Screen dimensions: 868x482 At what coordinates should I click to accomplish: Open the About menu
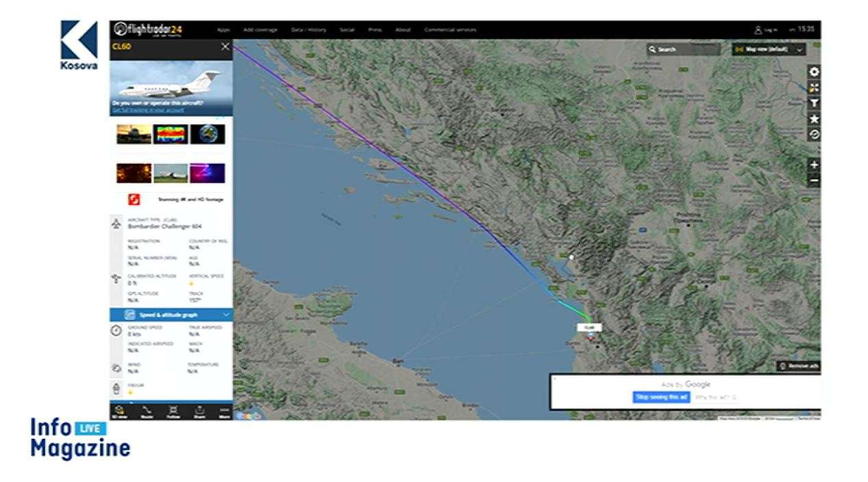click(x=403, y=30)
